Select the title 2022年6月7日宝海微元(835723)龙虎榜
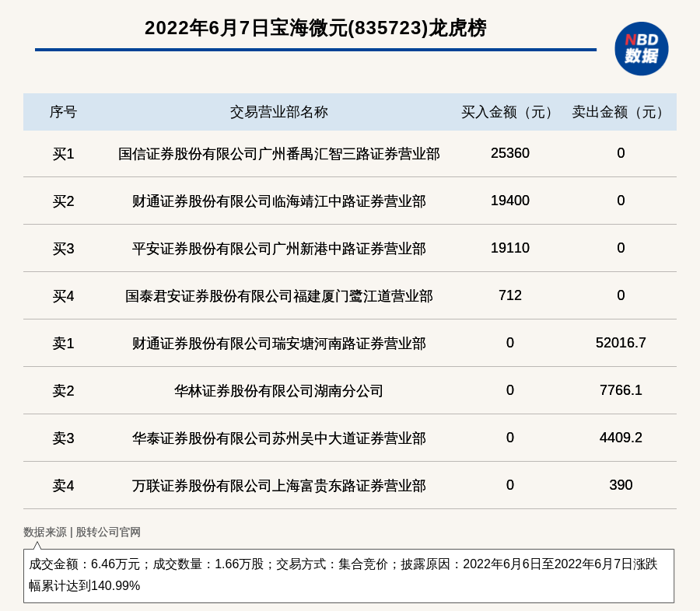 315,28
